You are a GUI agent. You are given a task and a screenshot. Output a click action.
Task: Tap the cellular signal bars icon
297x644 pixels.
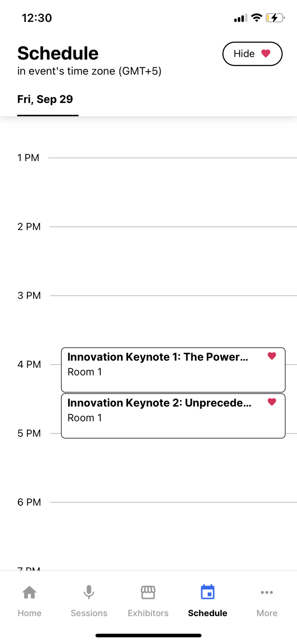[x=241, y=18]
